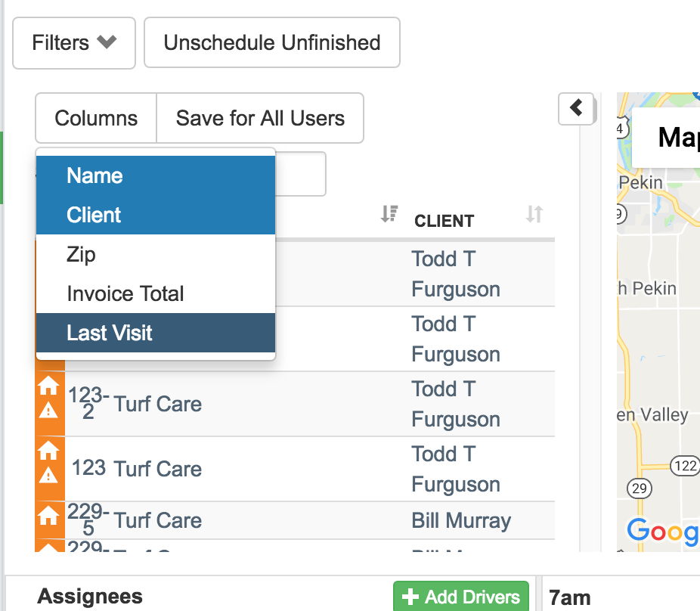Click Unschedule Unfinished button
Screen dimensions: 700x611
coord(272,43)
